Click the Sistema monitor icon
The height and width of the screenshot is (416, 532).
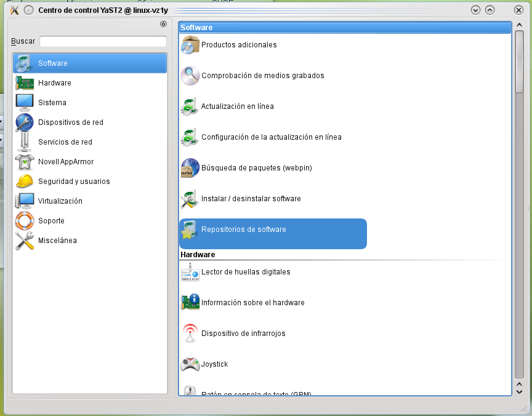point(25,102)
